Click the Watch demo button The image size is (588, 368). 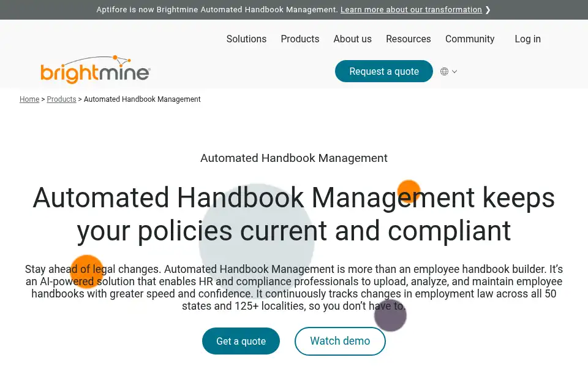(x=340, y=341)
